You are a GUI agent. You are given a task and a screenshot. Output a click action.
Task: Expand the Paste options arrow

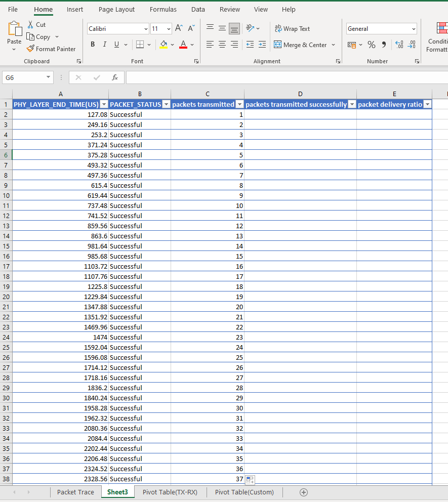tap(14, 49)
